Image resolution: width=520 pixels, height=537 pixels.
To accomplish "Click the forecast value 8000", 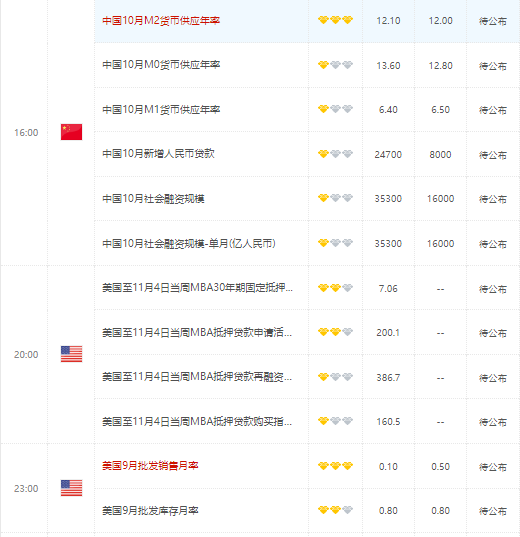I will 441,154.
